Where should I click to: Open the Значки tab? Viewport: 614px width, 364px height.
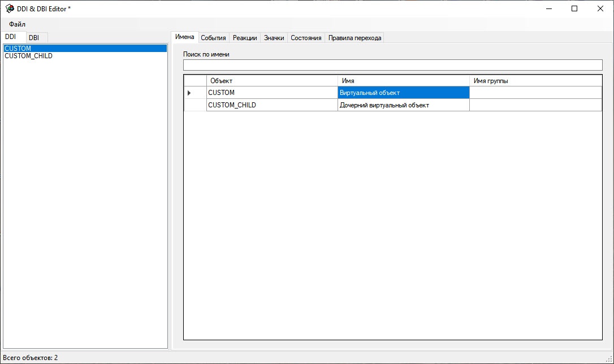[x=274, y=38]
